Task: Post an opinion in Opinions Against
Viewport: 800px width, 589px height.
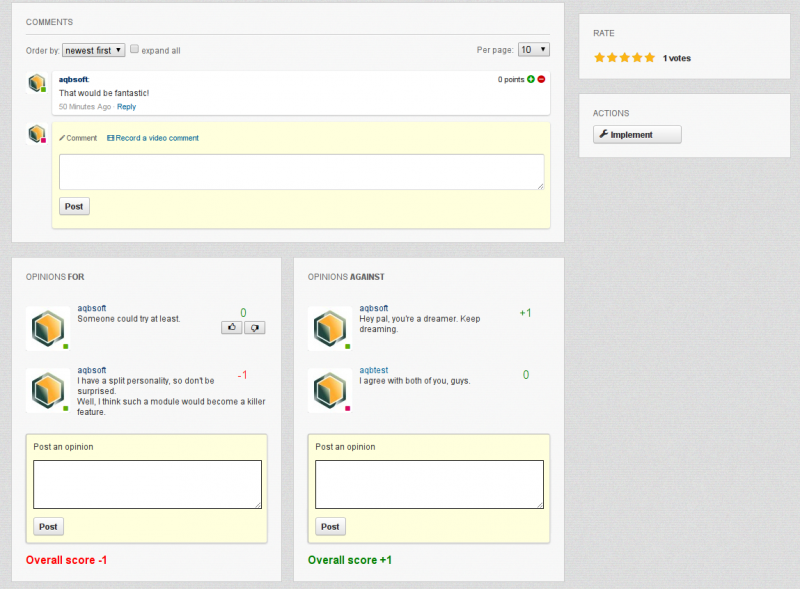Action: click(x=330, y=526)
